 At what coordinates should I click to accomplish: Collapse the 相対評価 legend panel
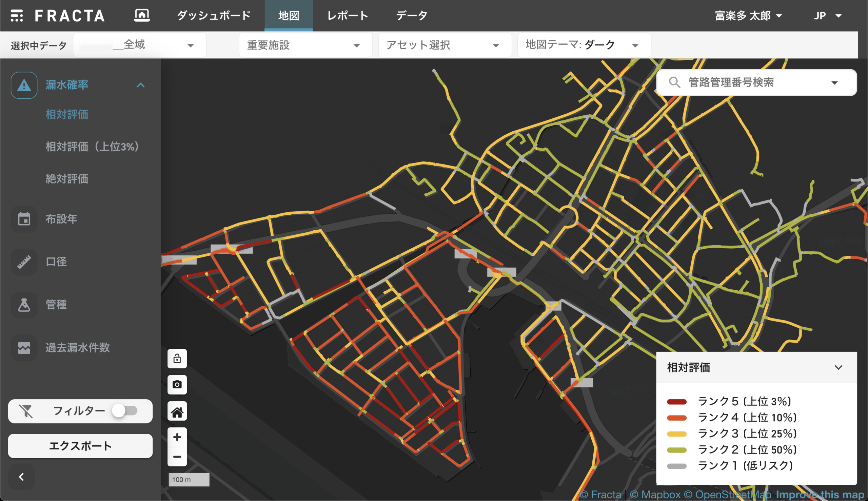click(838, 367)
